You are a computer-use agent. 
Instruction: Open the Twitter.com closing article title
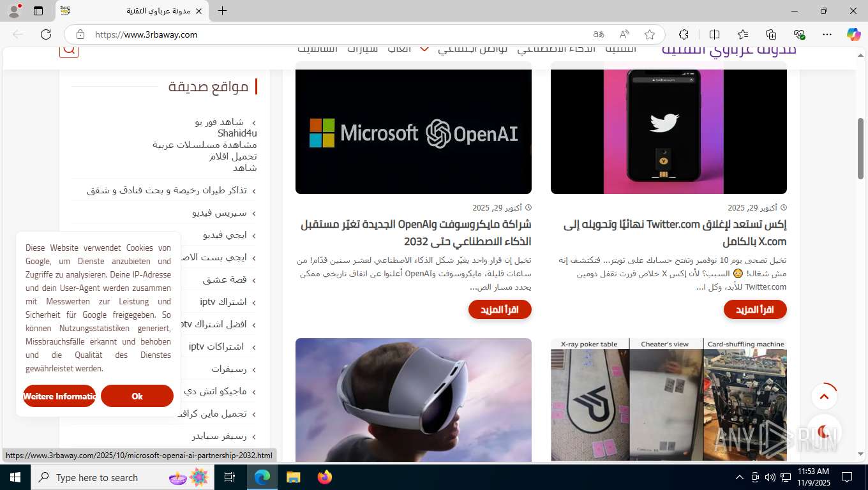(x=675, y=233)
